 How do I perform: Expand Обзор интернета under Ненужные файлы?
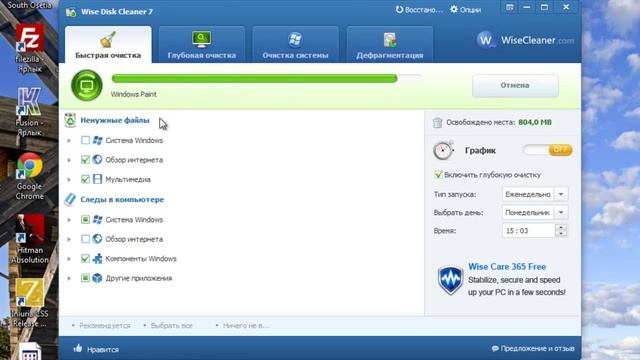click(x=69, y=160)
